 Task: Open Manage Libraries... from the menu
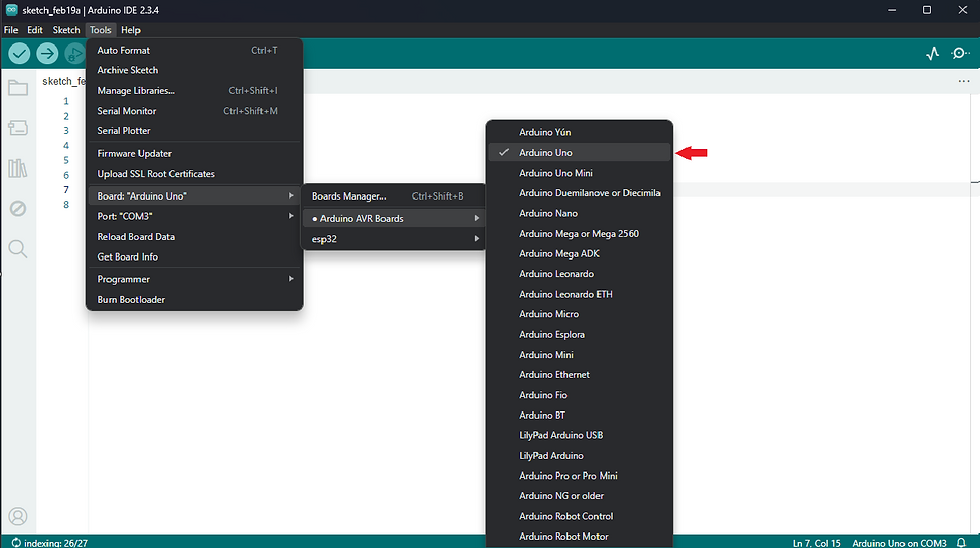(194, 91)
